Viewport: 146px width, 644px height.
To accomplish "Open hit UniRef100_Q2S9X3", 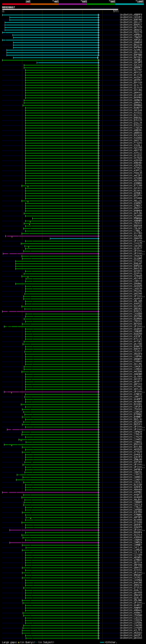I will click(x=131, y=271).
